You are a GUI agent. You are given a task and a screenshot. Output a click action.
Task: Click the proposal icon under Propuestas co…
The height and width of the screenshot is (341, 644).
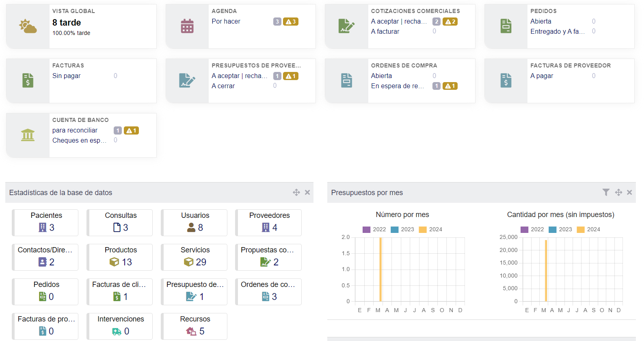(266, 262)
